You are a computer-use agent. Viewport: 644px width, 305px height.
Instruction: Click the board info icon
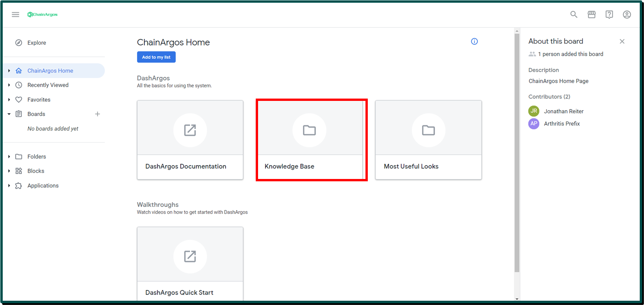[x=474, y=41]
